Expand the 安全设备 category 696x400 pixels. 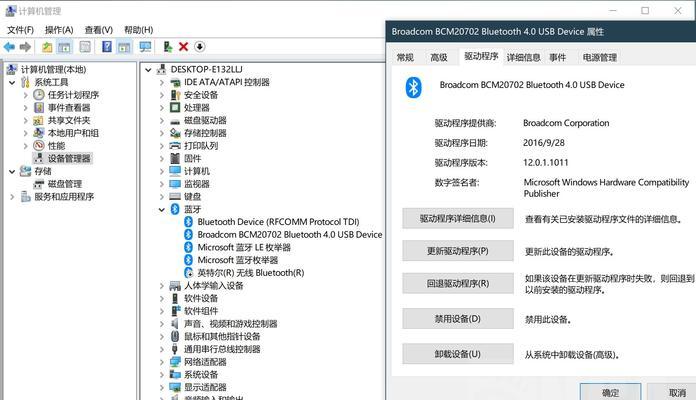[162, 95]
